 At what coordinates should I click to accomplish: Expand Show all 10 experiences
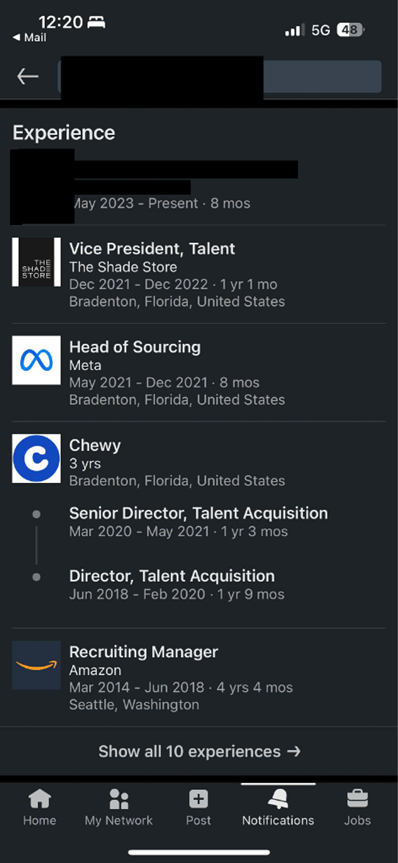(199, 751)
